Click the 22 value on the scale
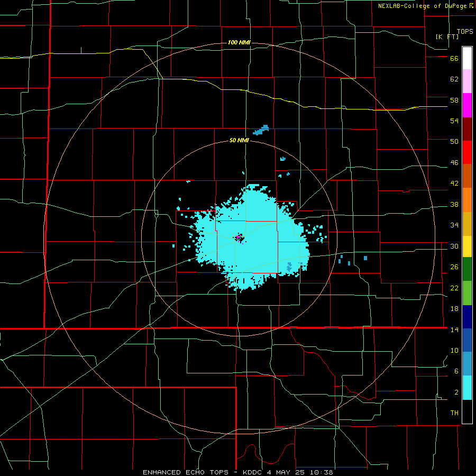Screen dimensions: 476x476 pyautogui.click(x=454, y=288)
